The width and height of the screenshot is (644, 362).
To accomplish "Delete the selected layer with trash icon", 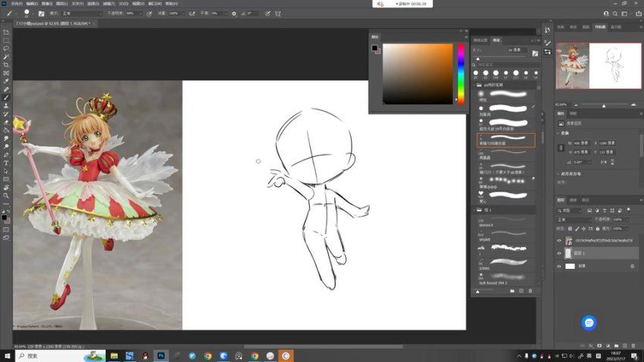I will pyautogui.click(x=633, y=346).
